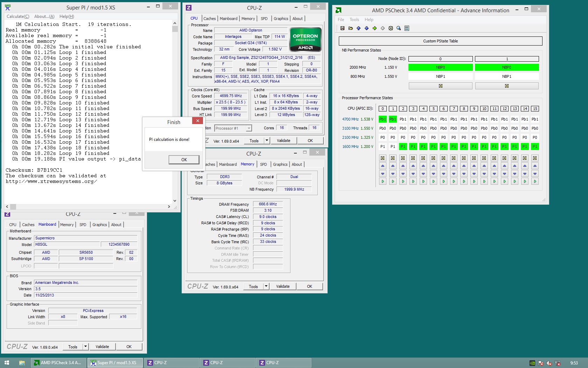Click the green play button below CPU 0 column
This screenshot has height=368, width=588.
383,181
